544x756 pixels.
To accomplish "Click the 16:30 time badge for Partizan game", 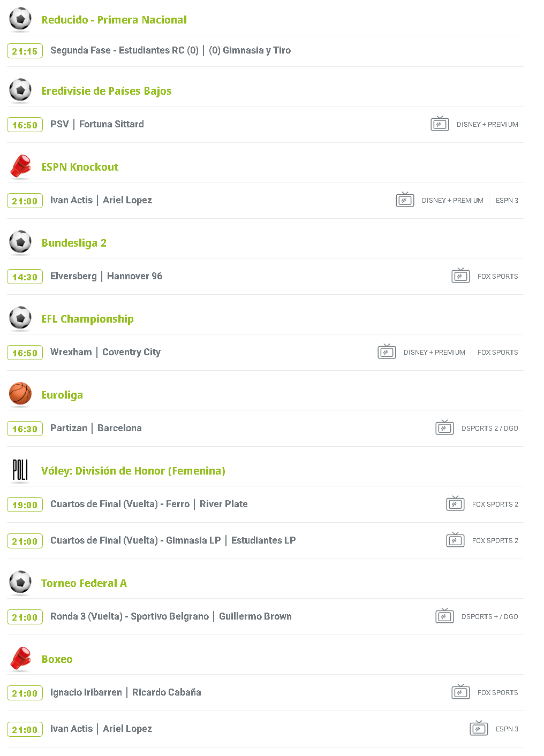I will point(25,429).
